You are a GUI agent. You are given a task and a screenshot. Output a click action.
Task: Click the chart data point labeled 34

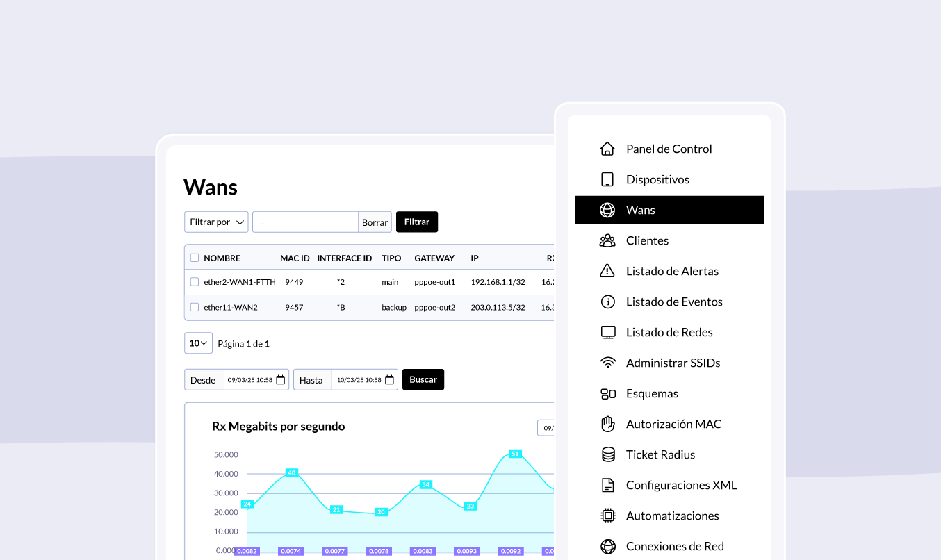426,484
